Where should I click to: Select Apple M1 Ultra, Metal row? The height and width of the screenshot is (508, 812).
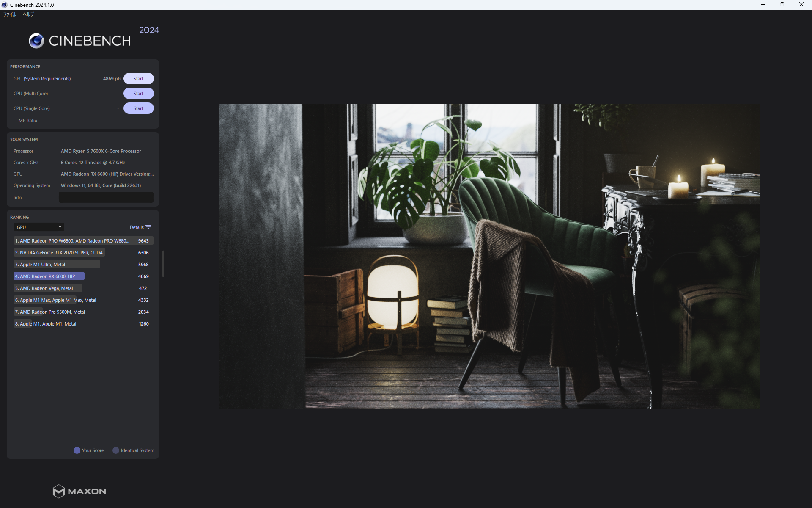pos(83,265)
